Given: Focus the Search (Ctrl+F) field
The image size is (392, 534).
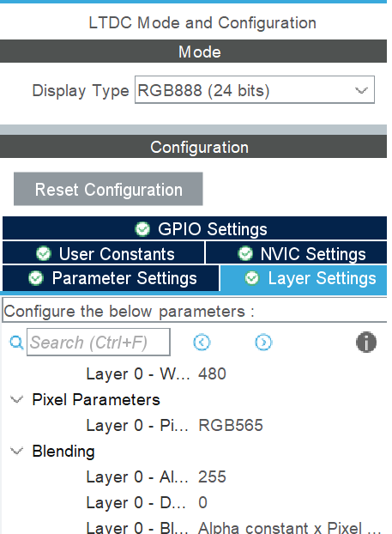Looking at the screenshot, I should (x=99, y=343).
